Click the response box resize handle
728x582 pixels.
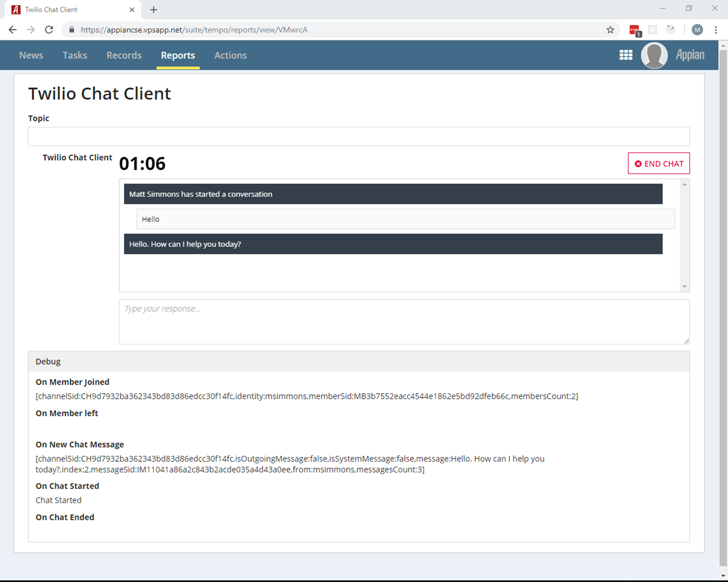(686, 341)
